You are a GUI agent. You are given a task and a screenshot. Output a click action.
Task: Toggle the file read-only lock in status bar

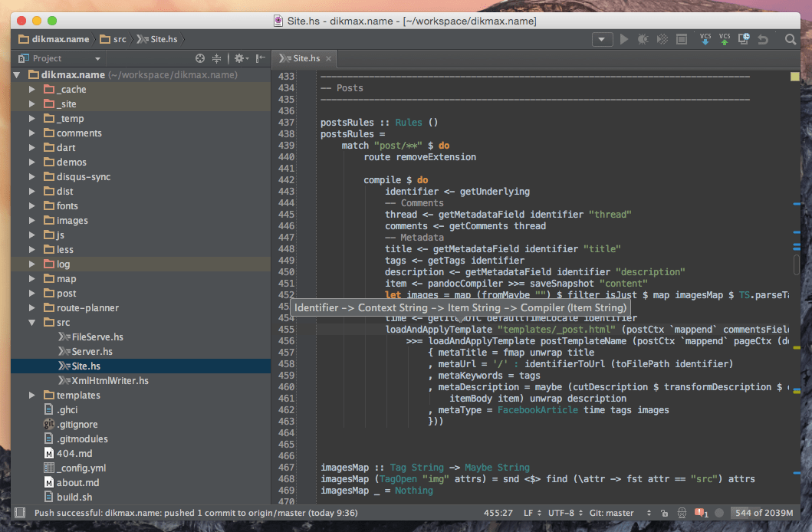pos(664,513)
